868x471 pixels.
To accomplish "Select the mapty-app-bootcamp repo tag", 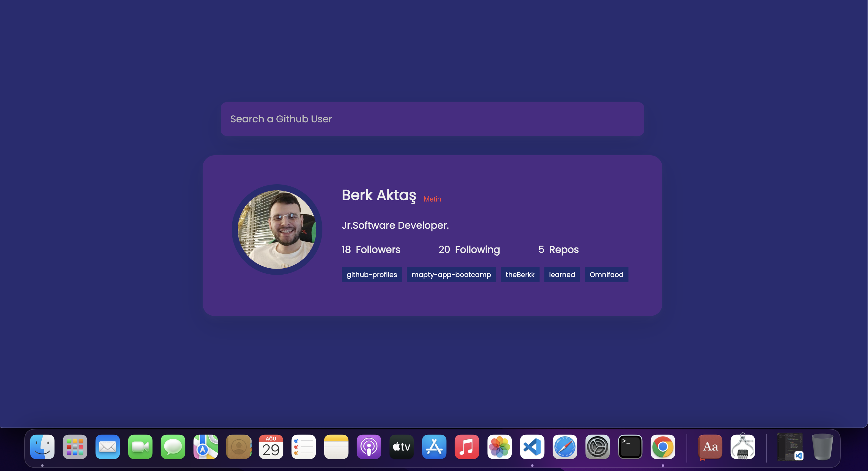I will [x=451, y=274].
